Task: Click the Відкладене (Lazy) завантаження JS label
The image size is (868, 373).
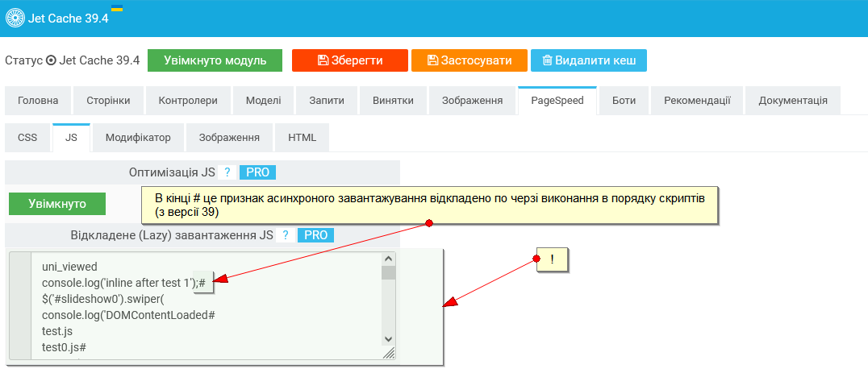Action: pyautogui.click(x=172, y=235)
